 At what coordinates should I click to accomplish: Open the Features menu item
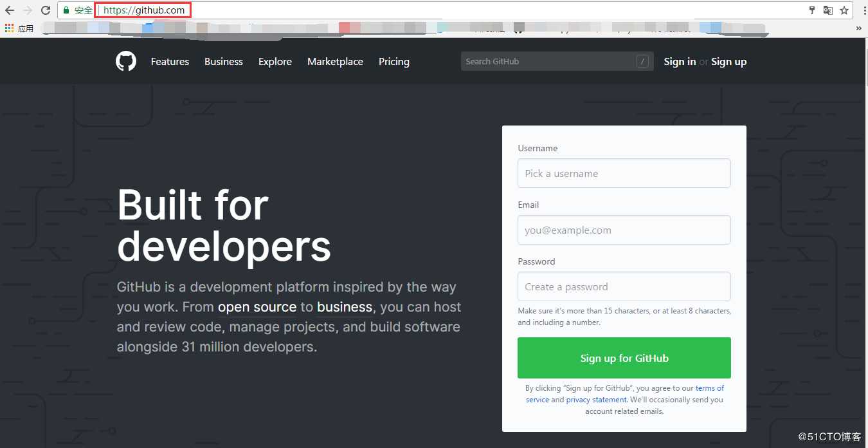170,62
